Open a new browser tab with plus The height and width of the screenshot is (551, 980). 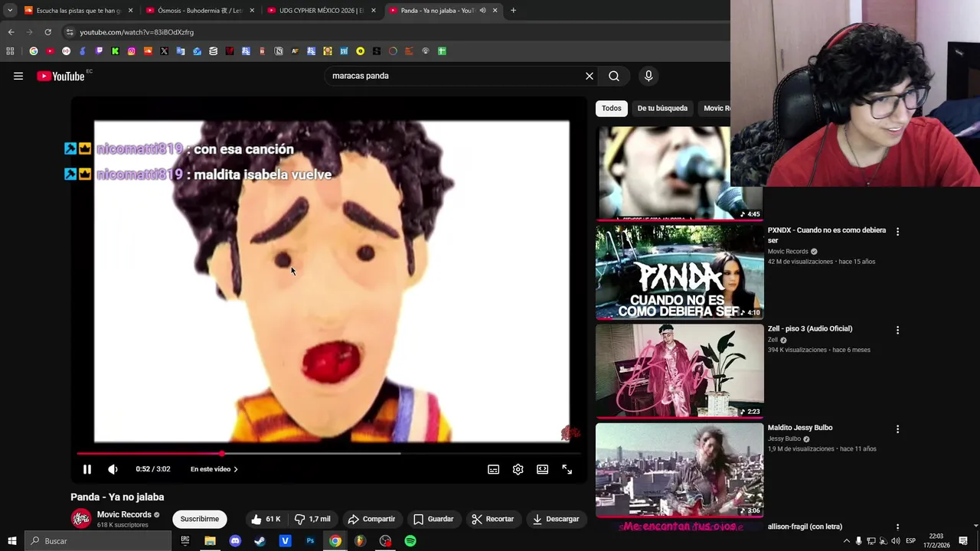(x=513, y=11)
